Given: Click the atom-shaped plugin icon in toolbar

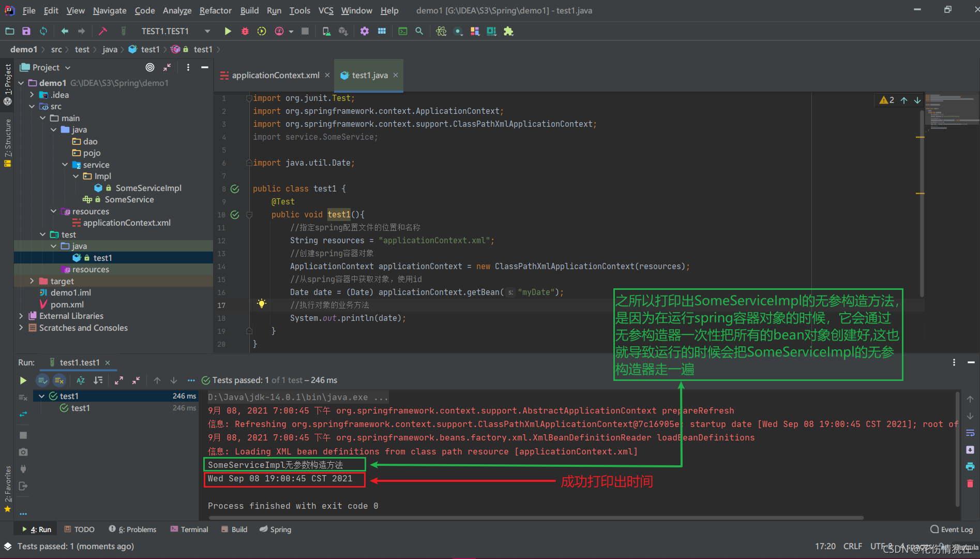Looking at the screenshot, I should pyautogui.click(x=441, y=31).
